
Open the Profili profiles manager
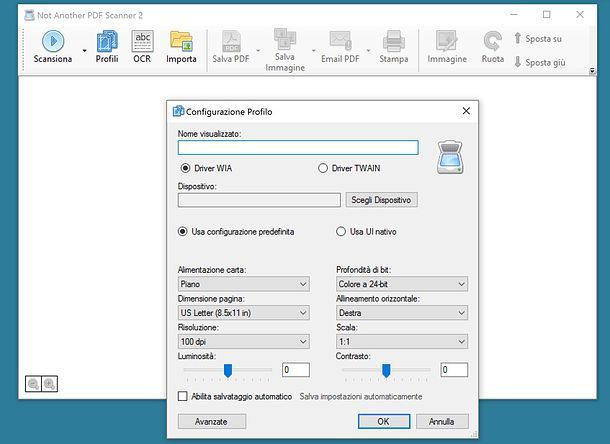[x=107, y=47]
